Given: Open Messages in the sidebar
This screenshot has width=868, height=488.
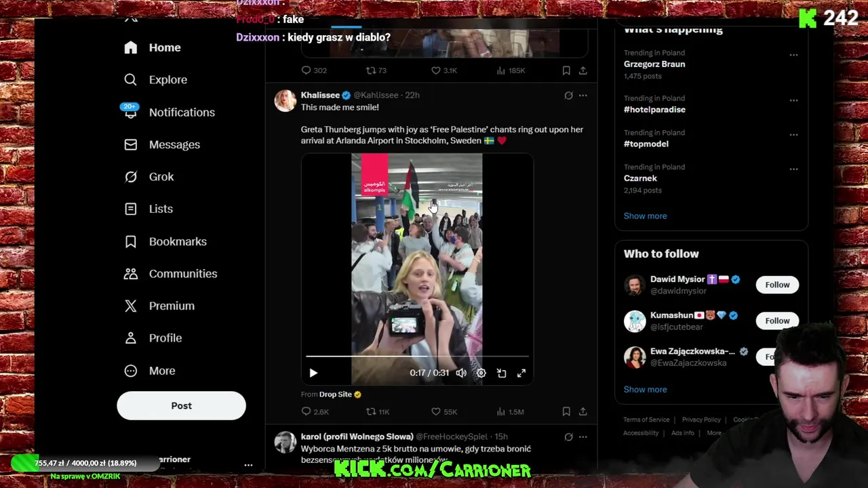Looking at the screenshot, I should [x=162, y=144].
